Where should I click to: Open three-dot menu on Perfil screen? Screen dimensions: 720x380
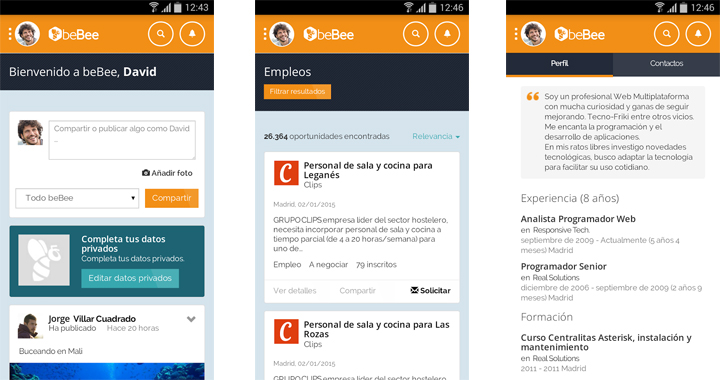point(516,34)
